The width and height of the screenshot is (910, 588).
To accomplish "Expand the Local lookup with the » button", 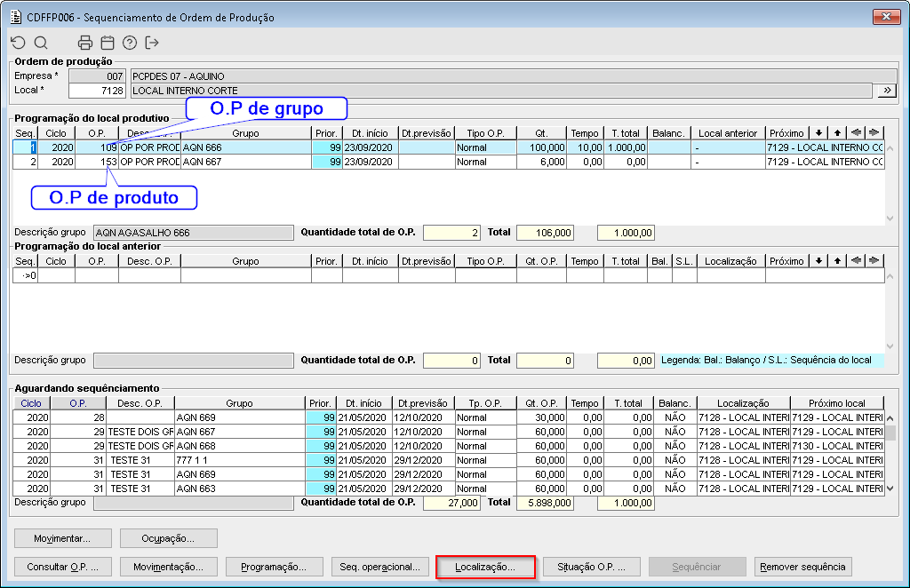I will 886,91.
